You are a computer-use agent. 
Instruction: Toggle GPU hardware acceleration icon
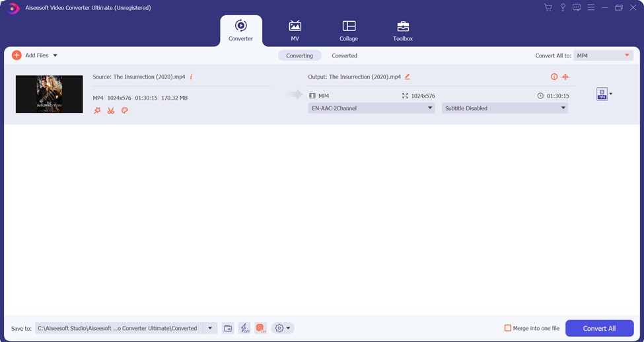click(x=260, y=328)
